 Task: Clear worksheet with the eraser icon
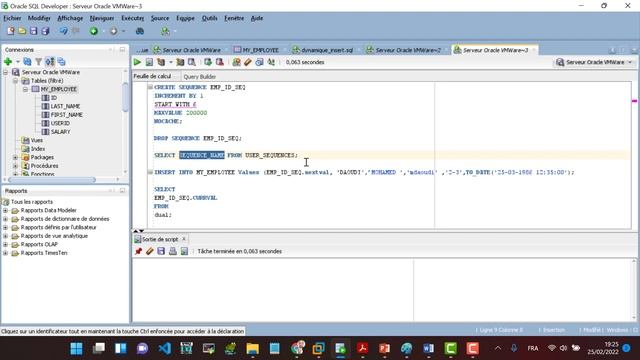(x=248, y=62)
